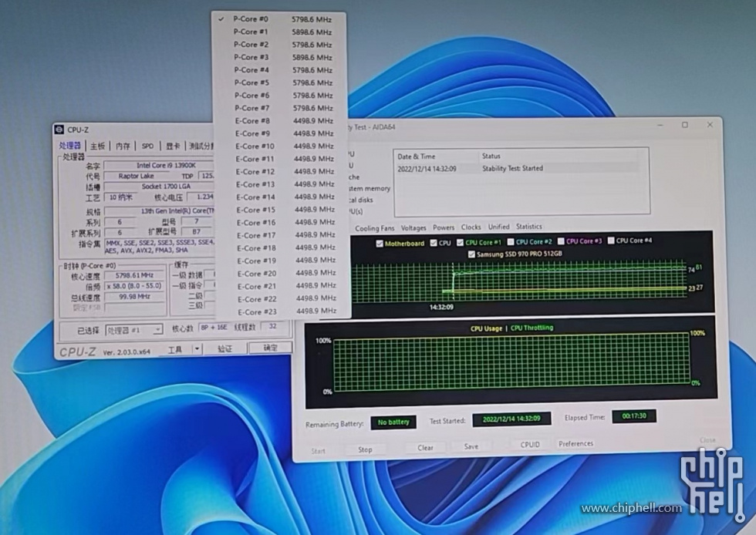This screenshot has width=756, height=535.
Task: Click the 5798.61 MHz core speed value
Action: [x=134, y=275]
